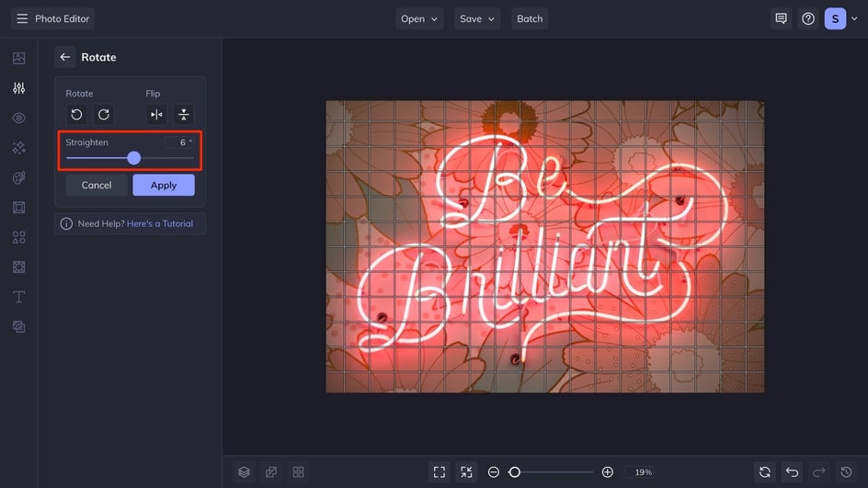This screenshot has width=868, height=488.
Task: Flip image horizontally
Action: [x=156, y=115]
